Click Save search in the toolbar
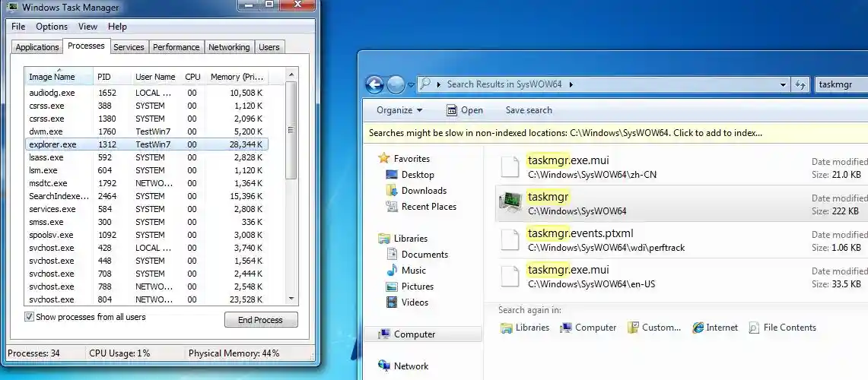The height and width of the screenshot is (380, 868). coord(529,110)
